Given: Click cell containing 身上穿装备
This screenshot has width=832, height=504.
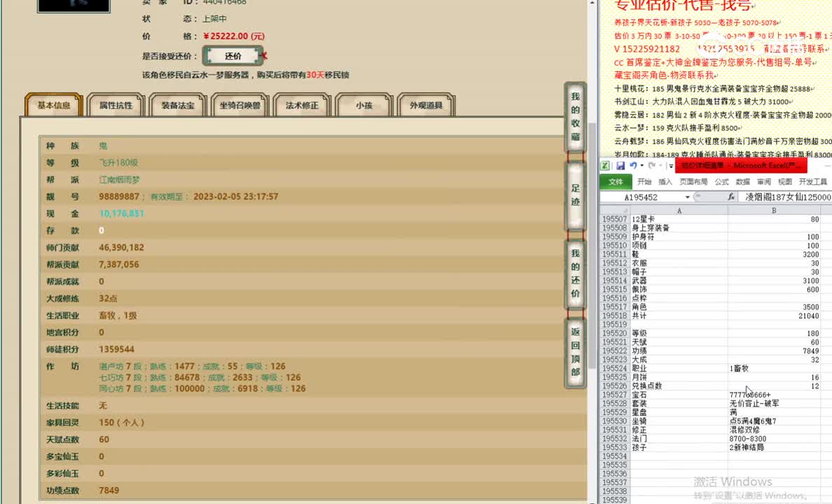Looking at the screenshot, I should [679, 228].
